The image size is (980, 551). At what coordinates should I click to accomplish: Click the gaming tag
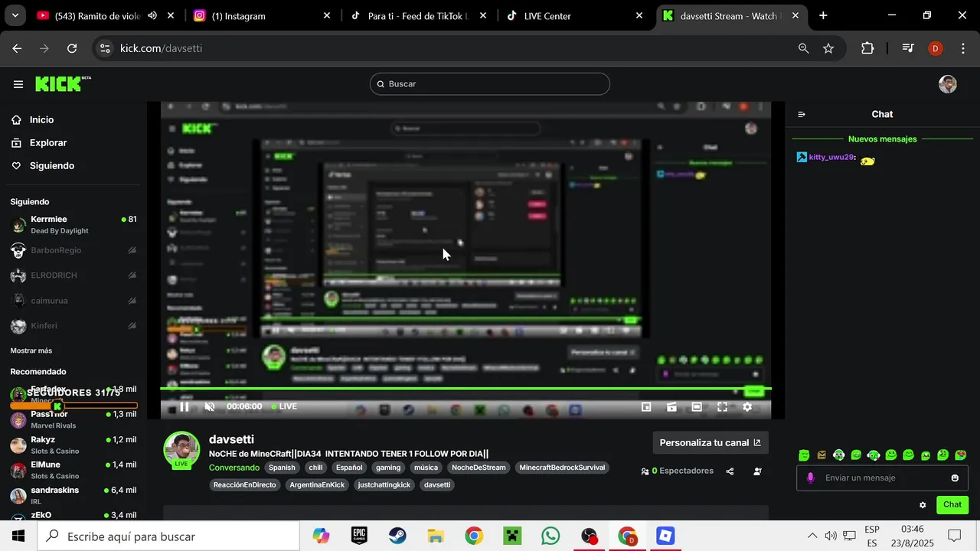[388, 468]
